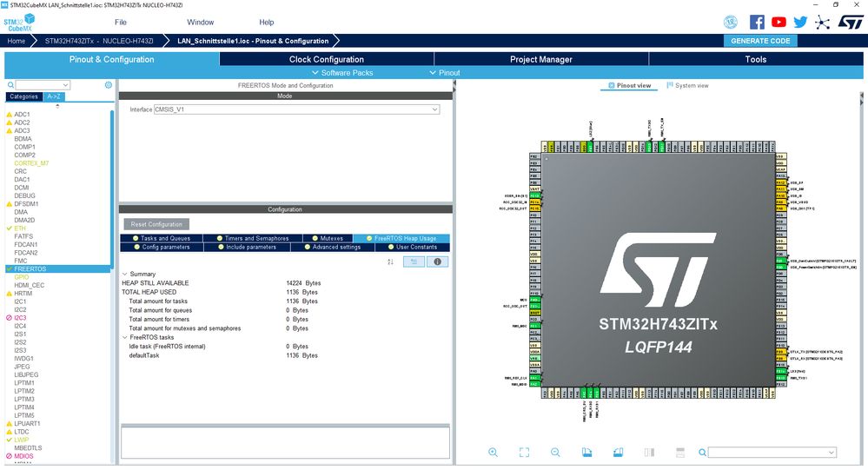Open the Help menu
The image size is (868, 470).
[266, 22]
